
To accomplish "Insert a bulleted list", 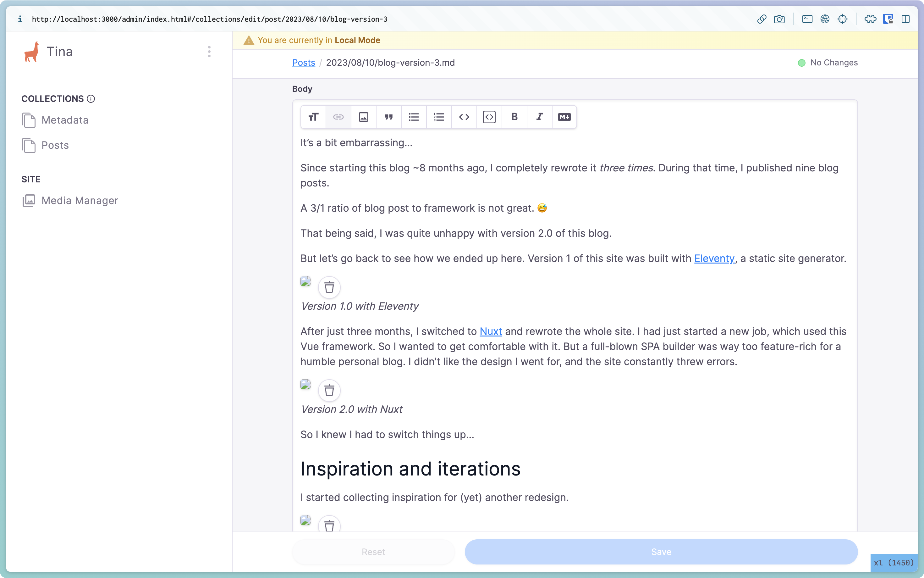I will click(414, 117).
